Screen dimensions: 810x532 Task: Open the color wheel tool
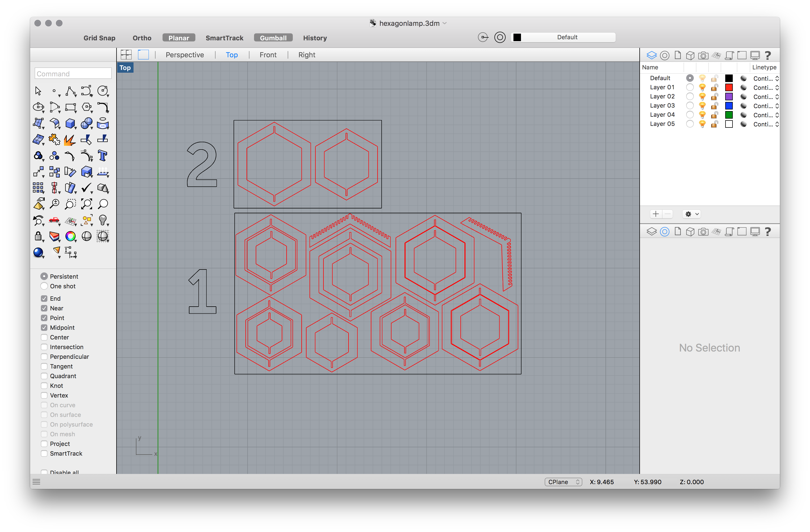click(x=71, y=236)
